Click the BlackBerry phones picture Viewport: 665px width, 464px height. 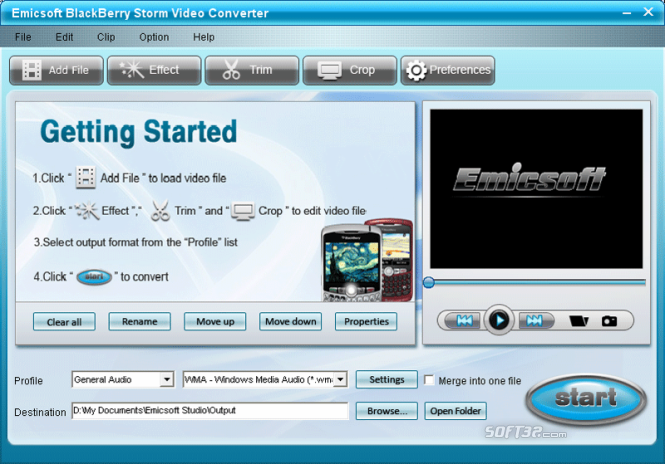(367, 260)
